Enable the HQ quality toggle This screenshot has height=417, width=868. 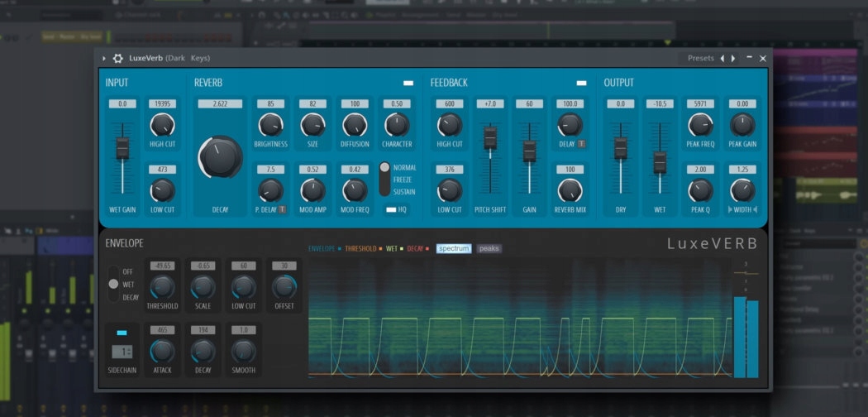[x=391, y=210]
